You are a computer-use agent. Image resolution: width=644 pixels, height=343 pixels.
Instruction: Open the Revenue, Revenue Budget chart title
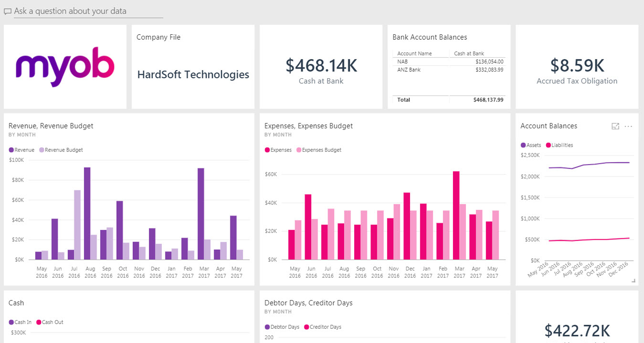tap(51, 126)
